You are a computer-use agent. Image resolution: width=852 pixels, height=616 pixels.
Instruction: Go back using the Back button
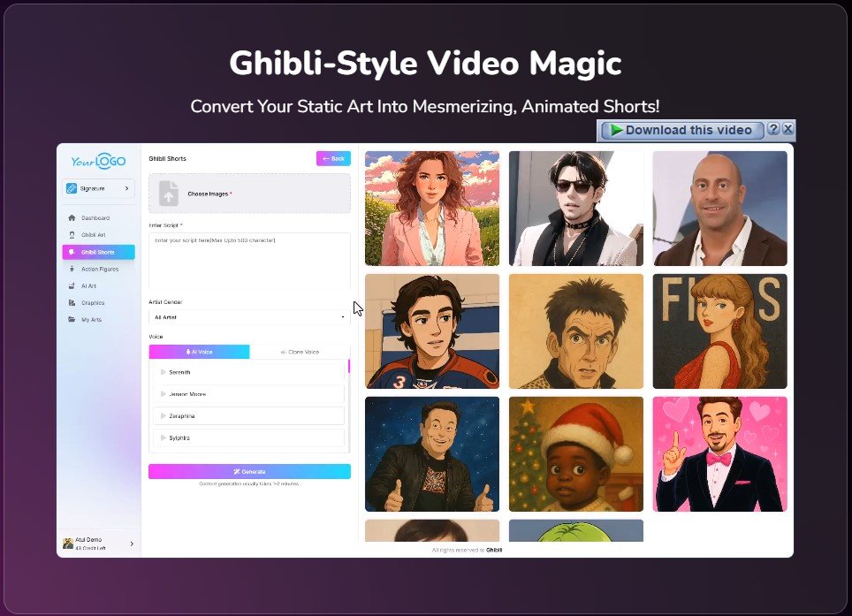(x=333, y=159)
